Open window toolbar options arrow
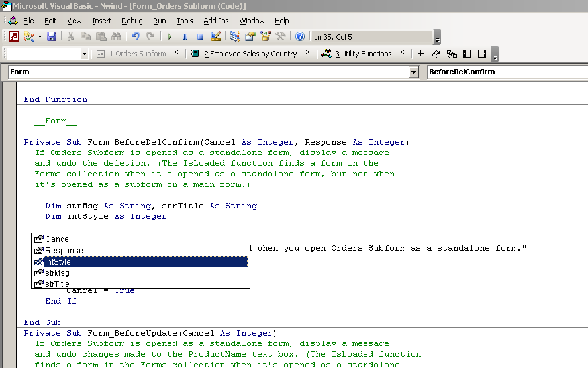Viewport: 588px width, 368px height. (495, 54)
